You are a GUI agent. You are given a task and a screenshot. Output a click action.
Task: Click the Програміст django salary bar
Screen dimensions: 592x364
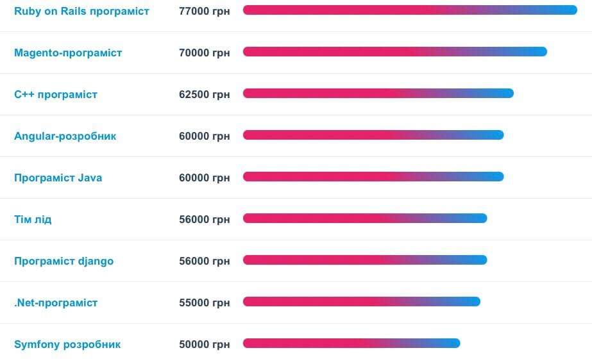click(365, 260)
